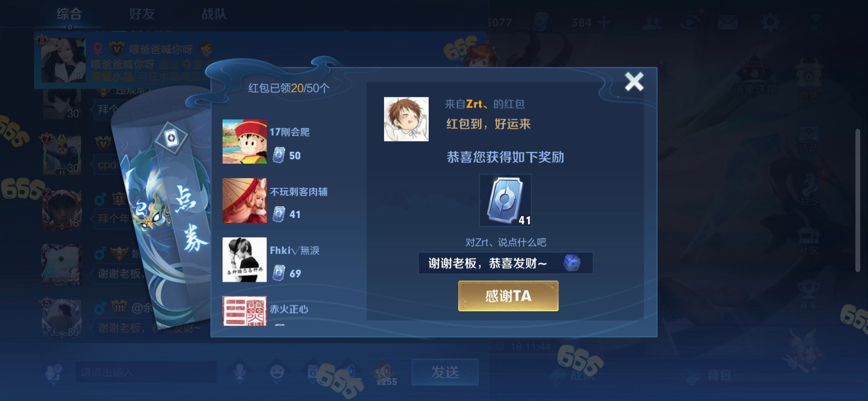868x401 pixels.
Task: Open sender Zrt's avatar
Action: pyautogui.click(x=406, y=119)
